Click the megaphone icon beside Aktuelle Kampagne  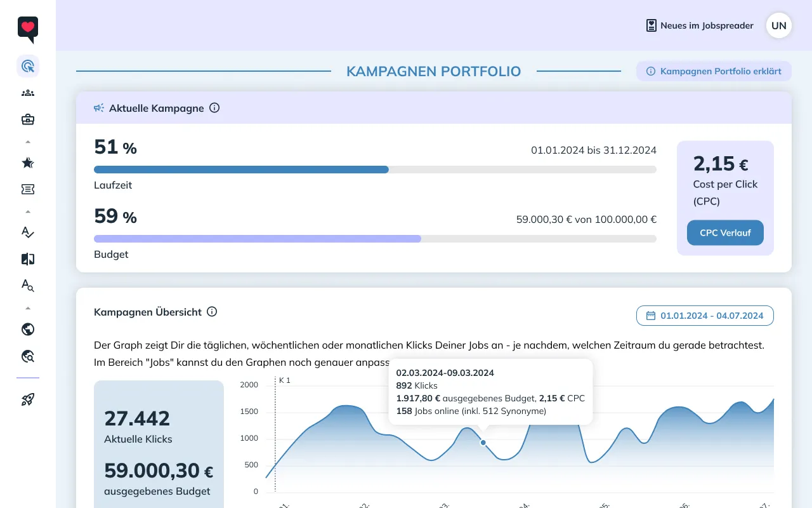[x=99, y=108]
